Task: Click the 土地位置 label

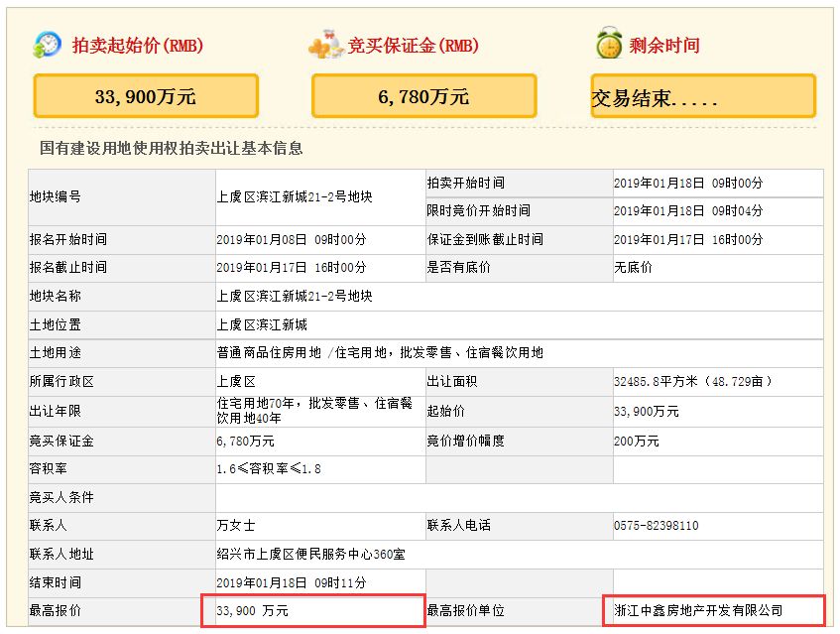Action: click(x=56, y=324)
